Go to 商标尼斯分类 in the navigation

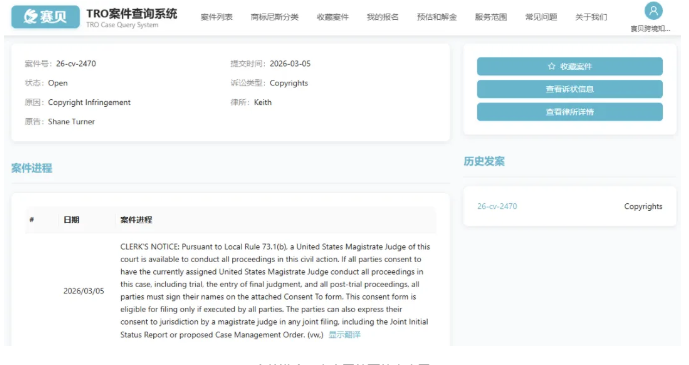tap(275, 17)
